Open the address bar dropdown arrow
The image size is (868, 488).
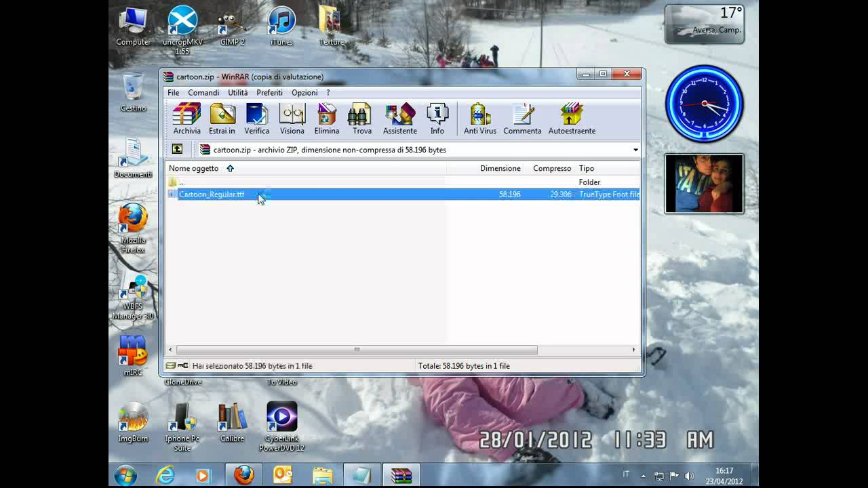point(635,150)
